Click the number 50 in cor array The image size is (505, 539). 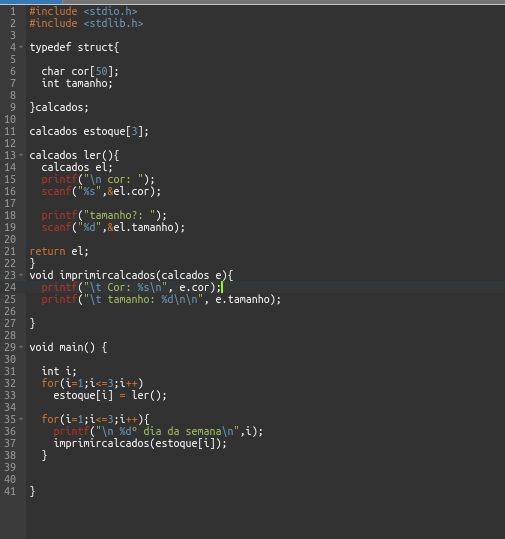[101, 71]
